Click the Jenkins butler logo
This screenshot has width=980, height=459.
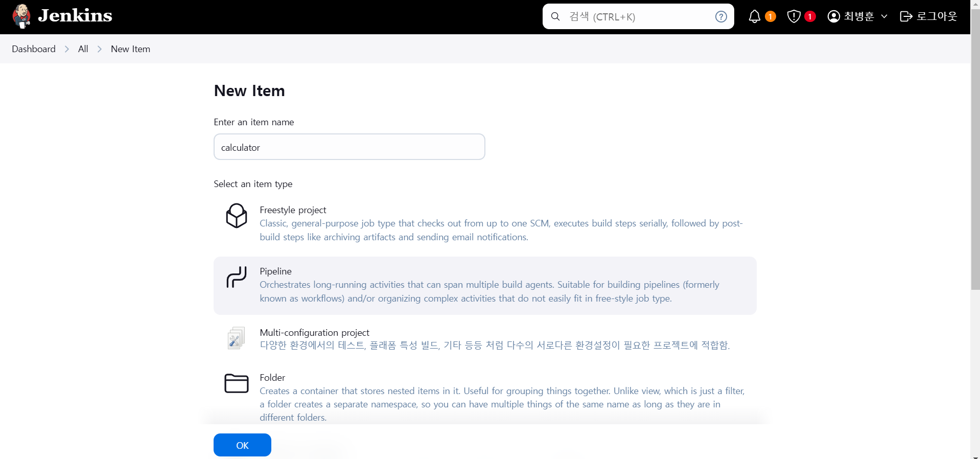(21, 16)
